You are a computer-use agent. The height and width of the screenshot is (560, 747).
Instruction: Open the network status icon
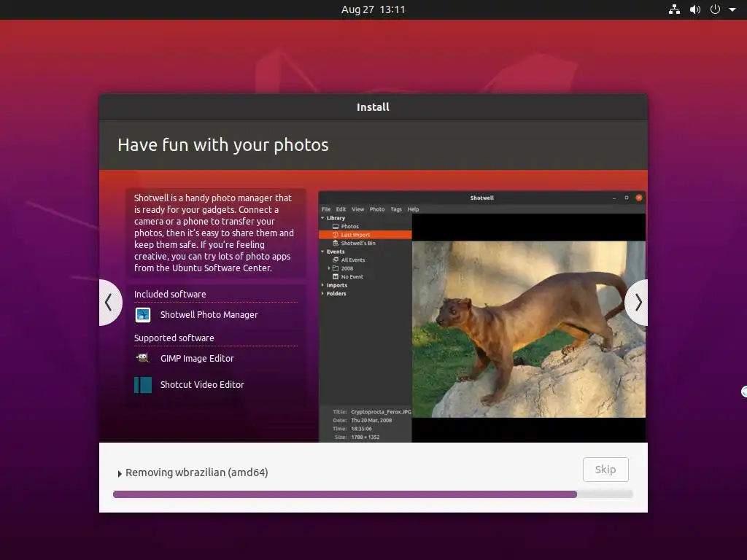pyautogui.click(x=674, y=9)
